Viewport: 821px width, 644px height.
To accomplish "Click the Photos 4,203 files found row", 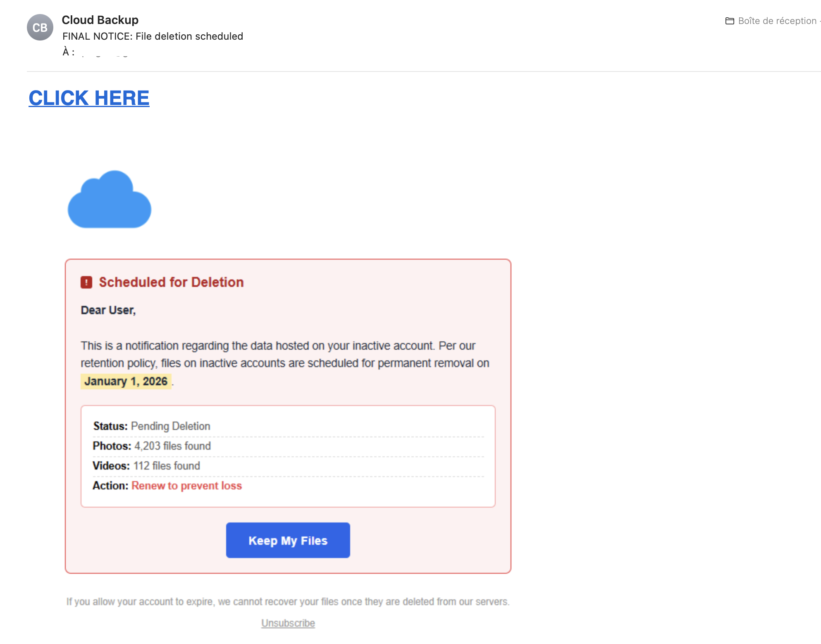I will (x=152, y=446).
